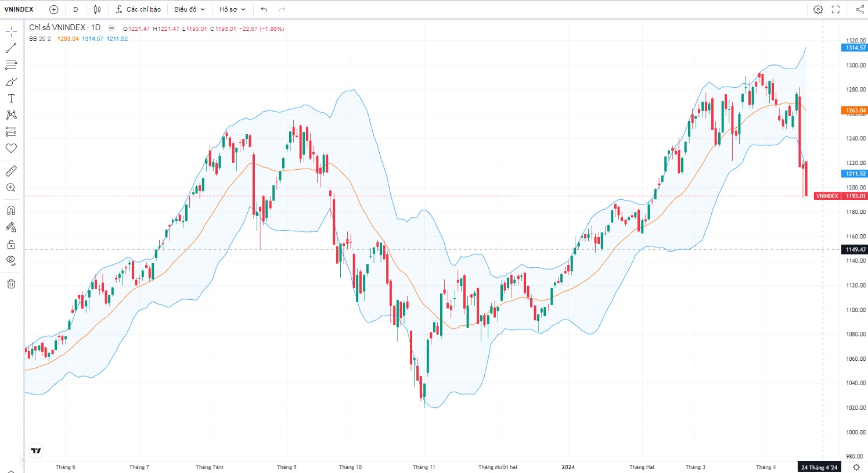Select the trend line drawing tool
This screenshot has width=868, height=473.
point(11,48)
